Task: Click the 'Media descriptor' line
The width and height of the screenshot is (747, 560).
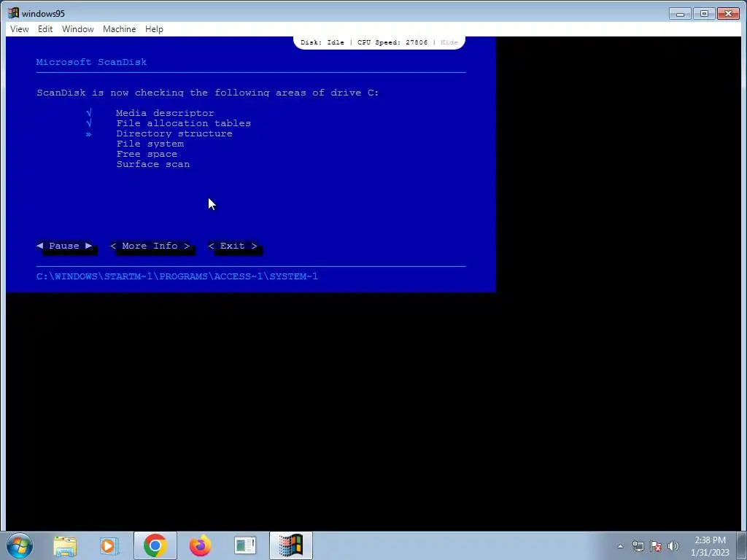Action: click(x=165, y=113)
